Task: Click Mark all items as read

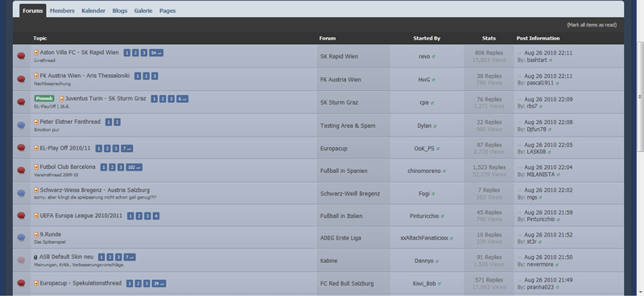Action: (592, 25)
